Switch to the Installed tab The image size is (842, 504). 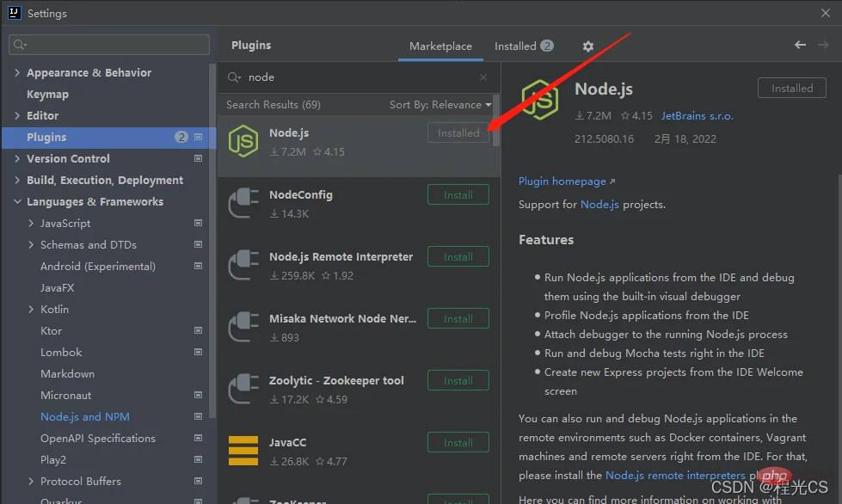click(524, 46)
